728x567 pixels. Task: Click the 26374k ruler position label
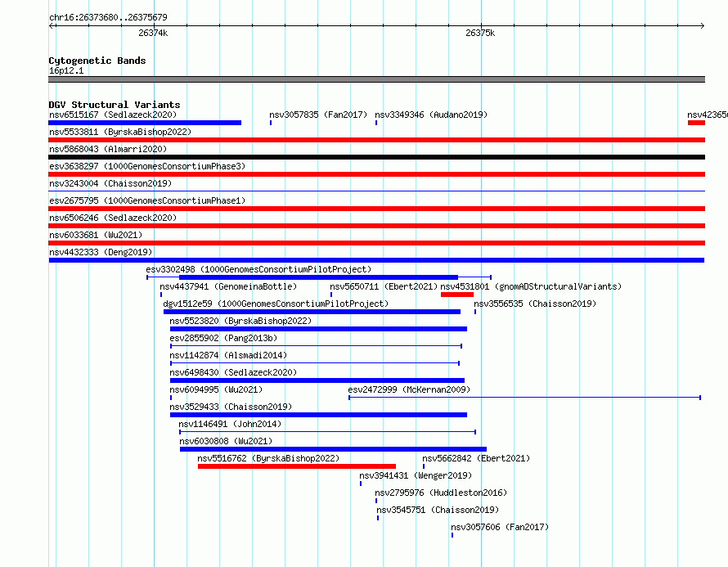pyautogui.click(x=153, y=33)
